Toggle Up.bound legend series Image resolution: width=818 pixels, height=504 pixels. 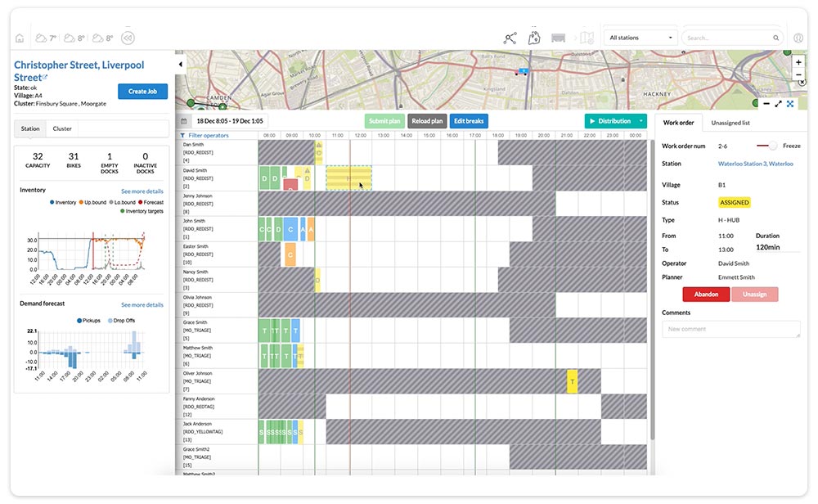click(x=93, y=202)
